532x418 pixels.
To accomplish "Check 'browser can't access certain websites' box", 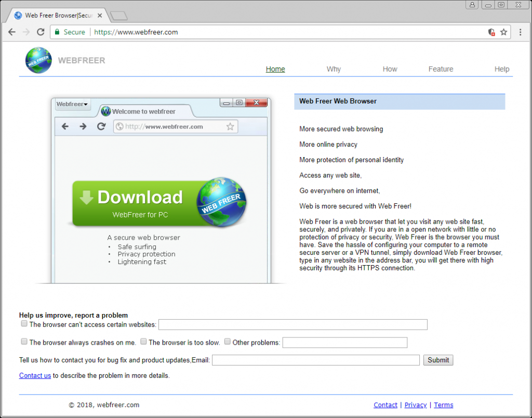I will 24,323.
